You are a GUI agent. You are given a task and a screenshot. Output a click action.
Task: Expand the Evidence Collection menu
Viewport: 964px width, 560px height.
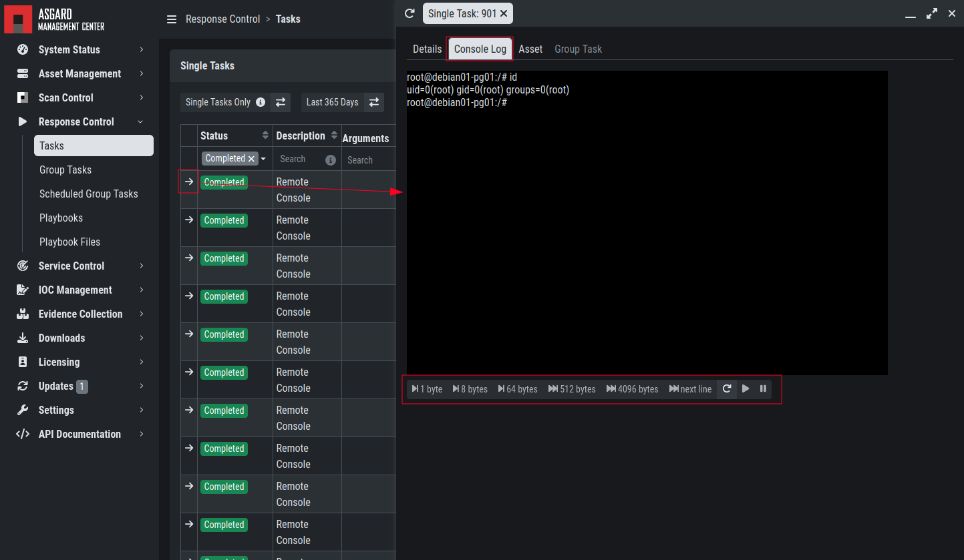tap(141, 314)
